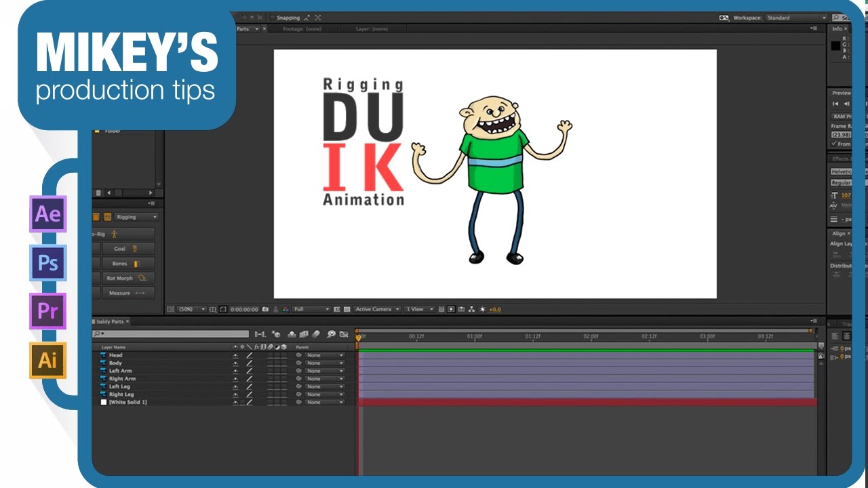The height and width of the screenshot is (488, 868).
Task: Toggle quality switch on White Solid 1 layer
Action: pos(249,402)
